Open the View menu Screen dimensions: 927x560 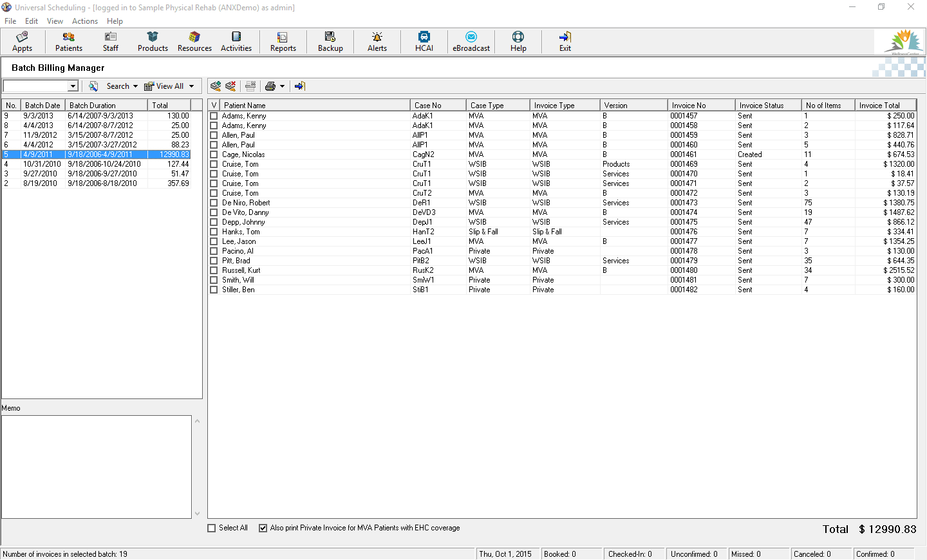coord(55,21)
